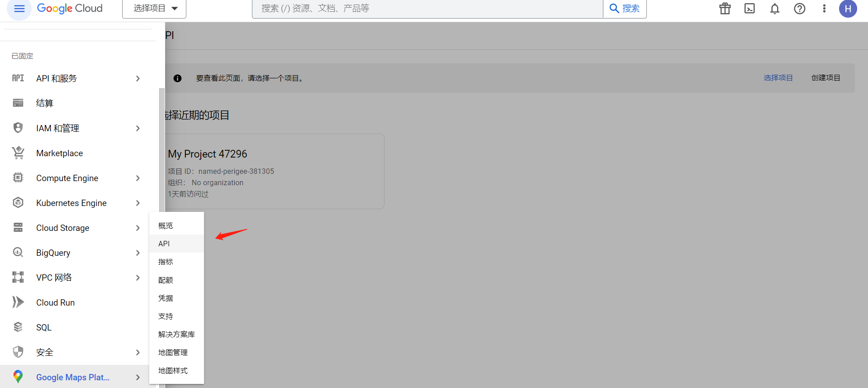
Task: Click the SQL stack icon
Action: pos(18,327)
